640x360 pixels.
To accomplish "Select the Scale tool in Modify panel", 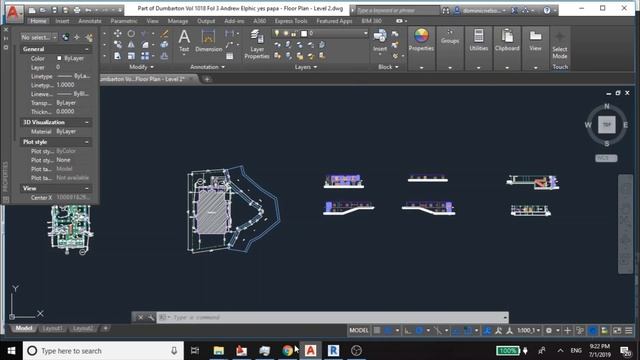I will [131, 56].
